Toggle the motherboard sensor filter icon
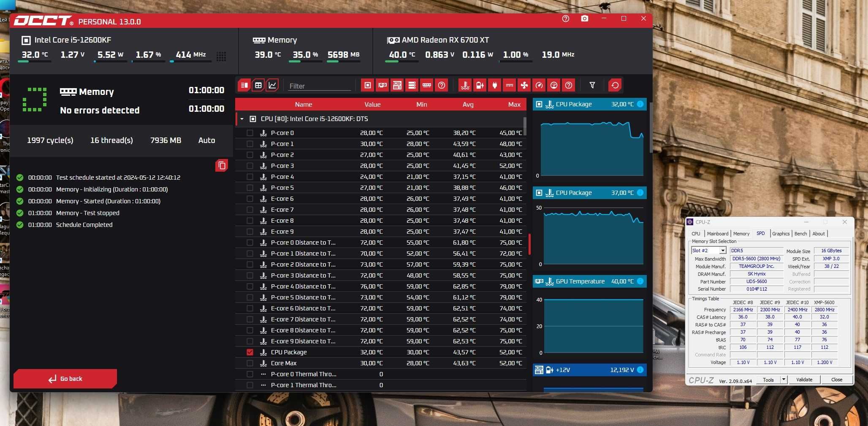This screenshot has width=868, height=426. point(397,85)
